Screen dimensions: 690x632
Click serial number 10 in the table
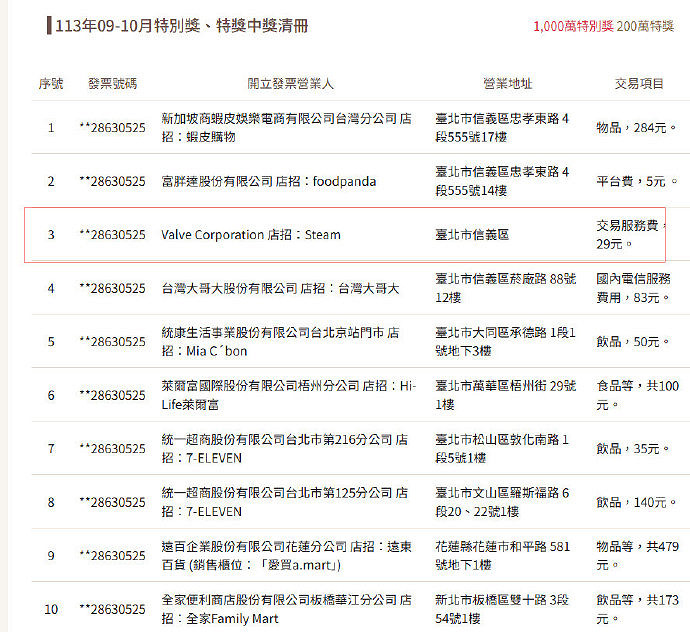51,610
